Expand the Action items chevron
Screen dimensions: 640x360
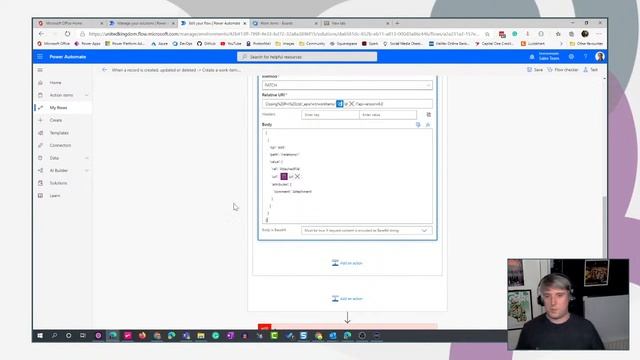click(x=87, y=95)
